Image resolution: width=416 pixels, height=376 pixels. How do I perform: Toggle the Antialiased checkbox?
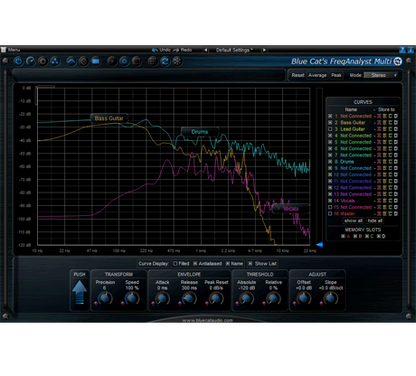(x=195, y=264)
